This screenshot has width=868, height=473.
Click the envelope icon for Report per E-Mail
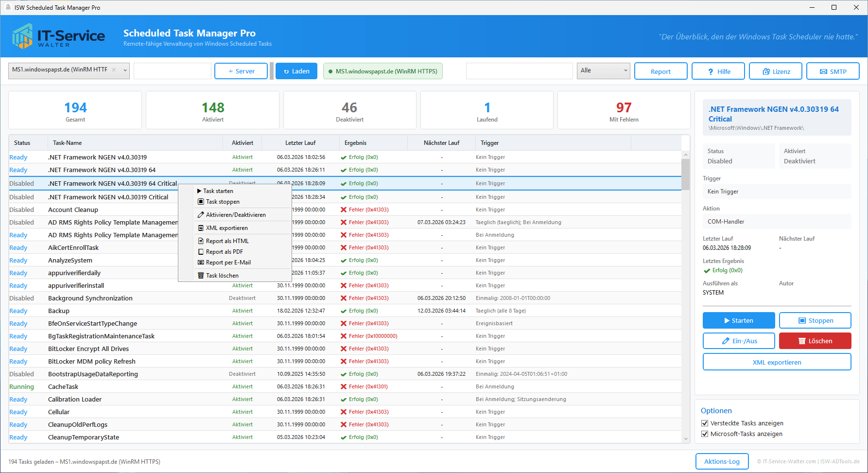point(201,263)
